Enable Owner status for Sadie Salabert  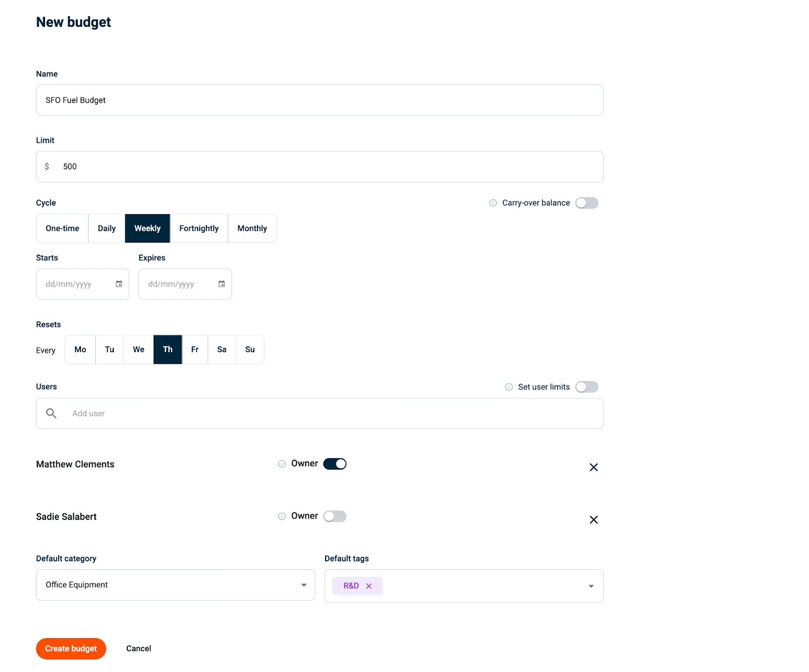point(335,516)
